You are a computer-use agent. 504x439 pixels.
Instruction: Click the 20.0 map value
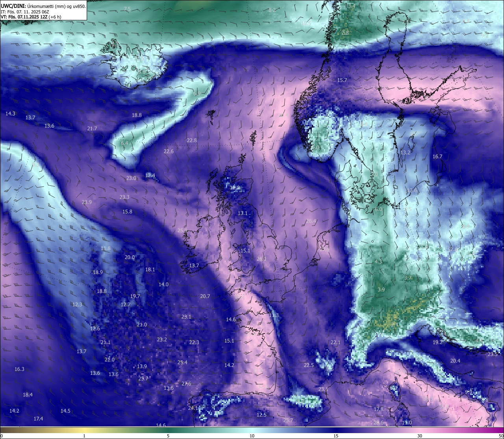click(130, 257)
